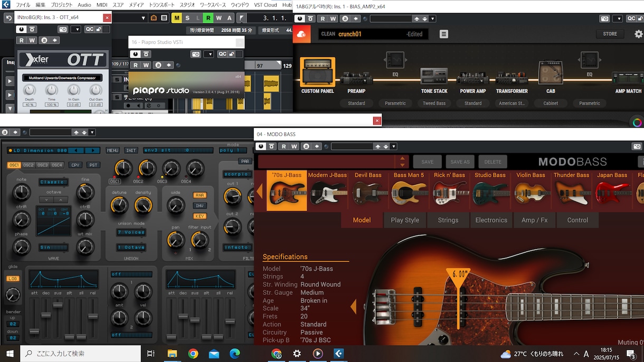Open the Audio menu in Cubase
The width and height of the screenshot is (644, 362).
pos(84,5)
